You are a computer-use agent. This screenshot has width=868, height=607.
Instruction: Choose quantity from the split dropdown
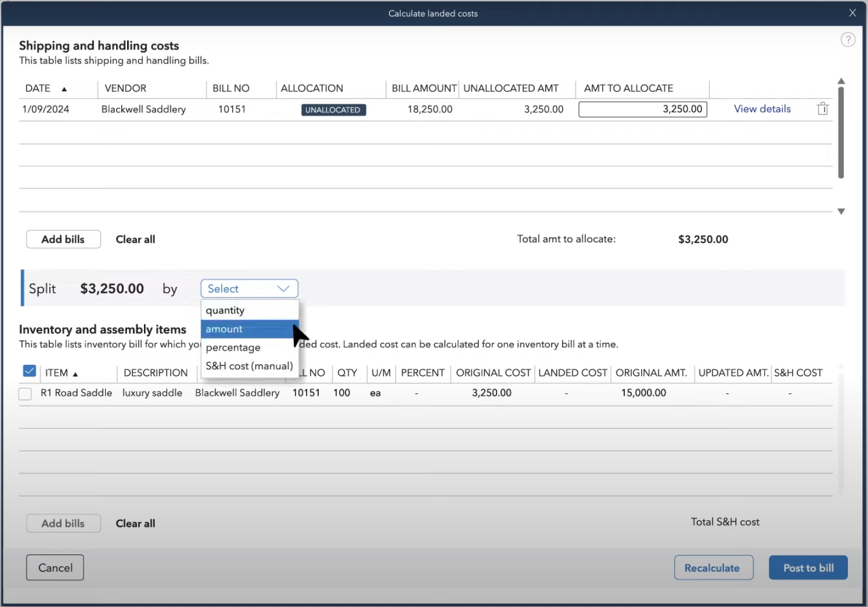225,310
